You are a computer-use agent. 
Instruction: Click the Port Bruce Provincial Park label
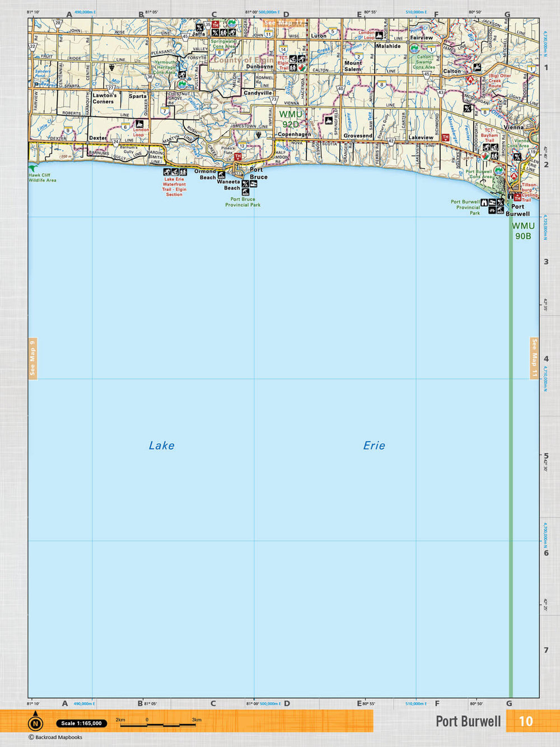point(242,202)
